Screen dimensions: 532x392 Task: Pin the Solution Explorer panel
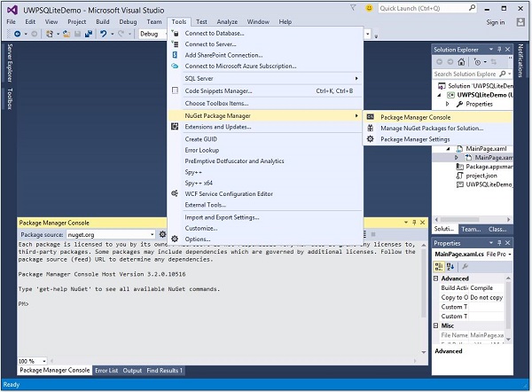click(x=498, y=49)
